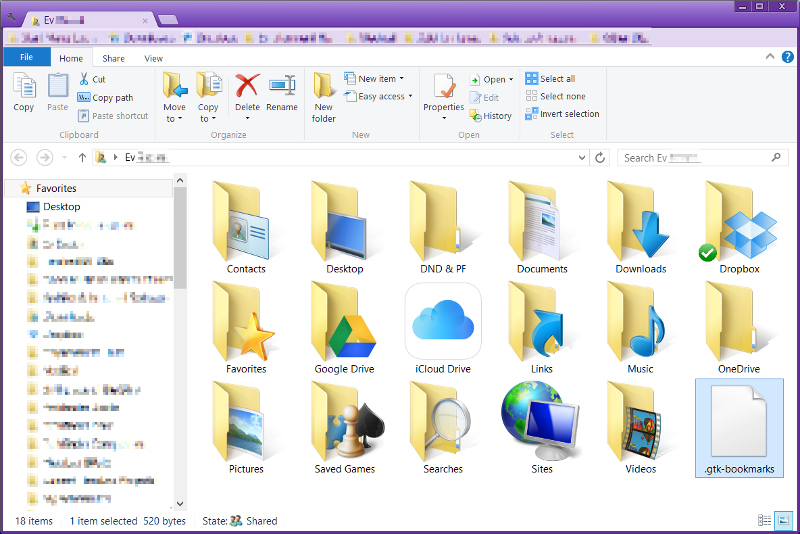
Task: Switch to the View ribbon tab
Action: pos(153,58)
